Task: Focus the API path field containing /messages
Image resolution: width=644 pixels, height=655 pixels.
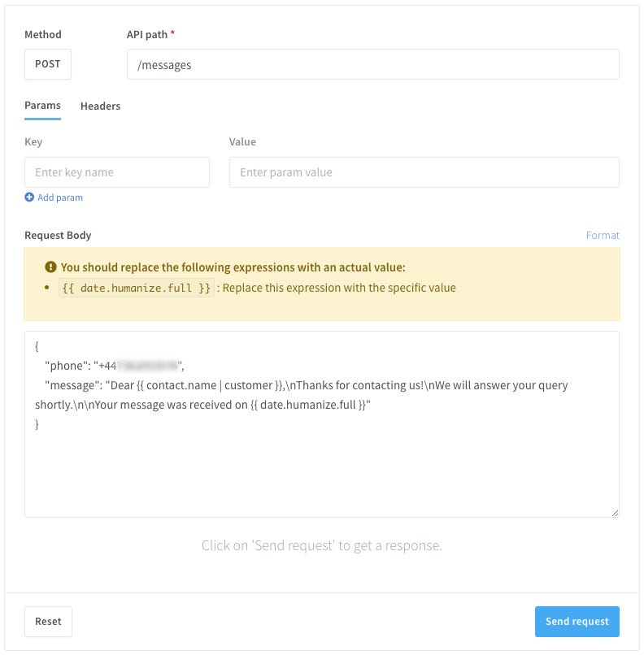Action: tap(372, 64)
